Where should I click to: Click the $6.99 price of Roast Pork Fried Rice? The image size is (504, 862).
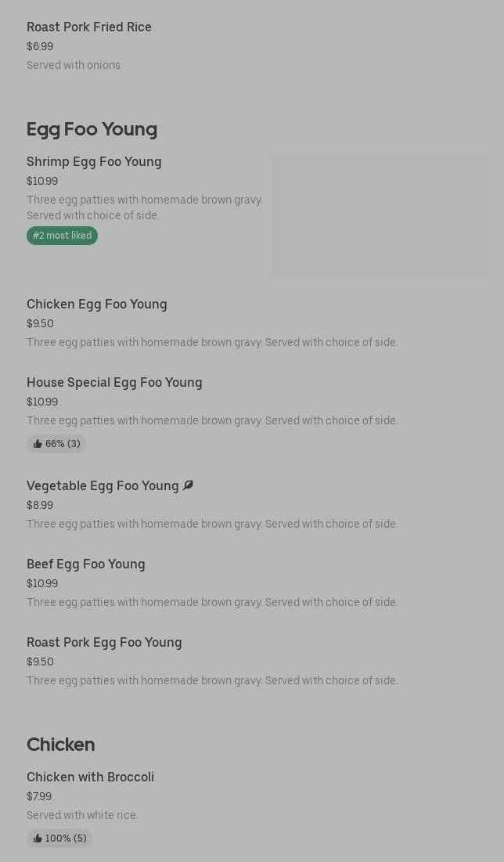pyautogui.click(x=40, y=47)
